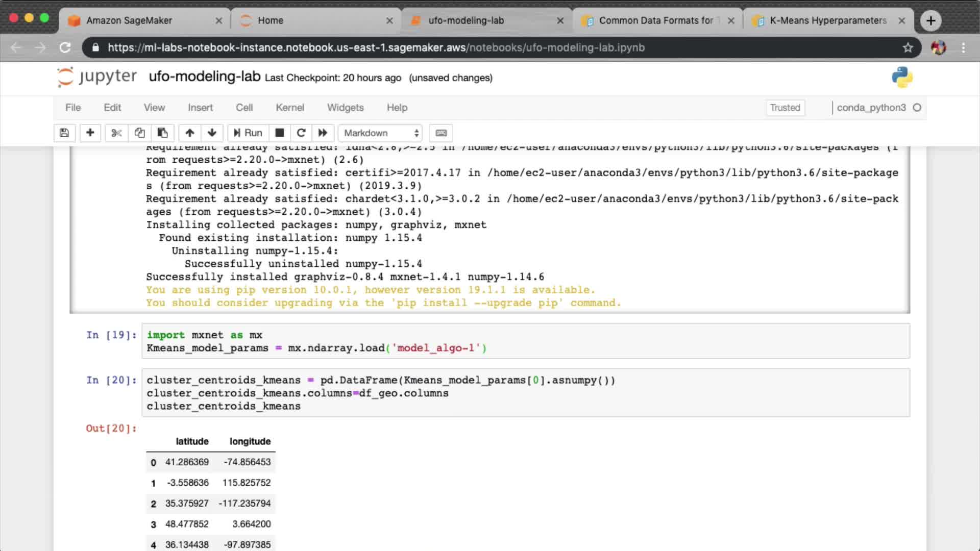Image resolution: width=980 pixels, height=551 pixels.
Task: Insert cell below with plus icon
Action: tap(90, 133)
